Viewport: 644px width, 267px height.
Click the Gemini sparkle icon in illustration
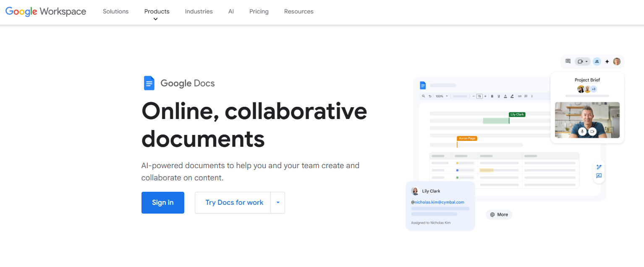click(607, 61)
